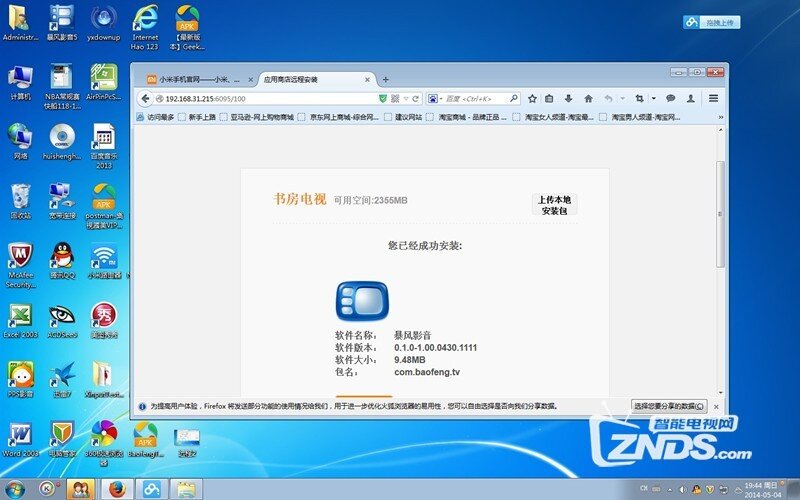
Task: Click the chat bubble toolbar icon
Action: [x=670, y=98]
